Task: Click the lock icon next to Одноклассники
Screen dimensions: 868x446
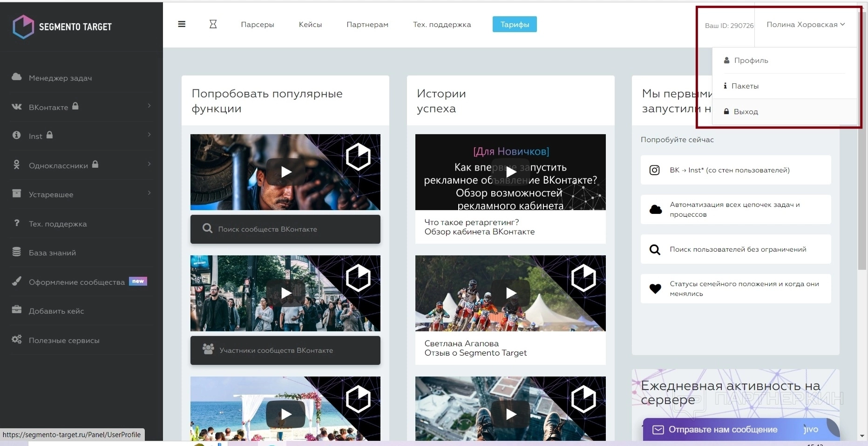Action: (x=95, y=164)
